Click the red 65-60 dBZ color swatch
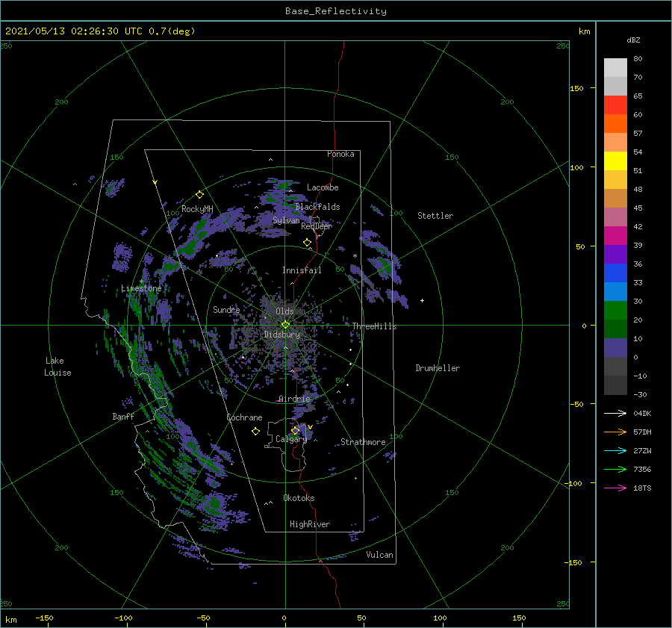Screen dimensions: 672x628 (615, 105)
